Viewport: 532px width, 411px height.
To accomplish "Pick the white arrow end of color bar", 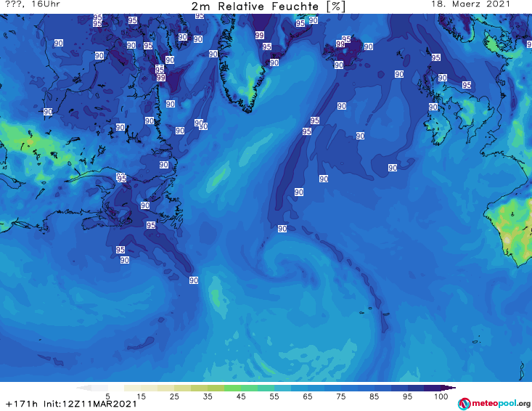I will [84, 388].
